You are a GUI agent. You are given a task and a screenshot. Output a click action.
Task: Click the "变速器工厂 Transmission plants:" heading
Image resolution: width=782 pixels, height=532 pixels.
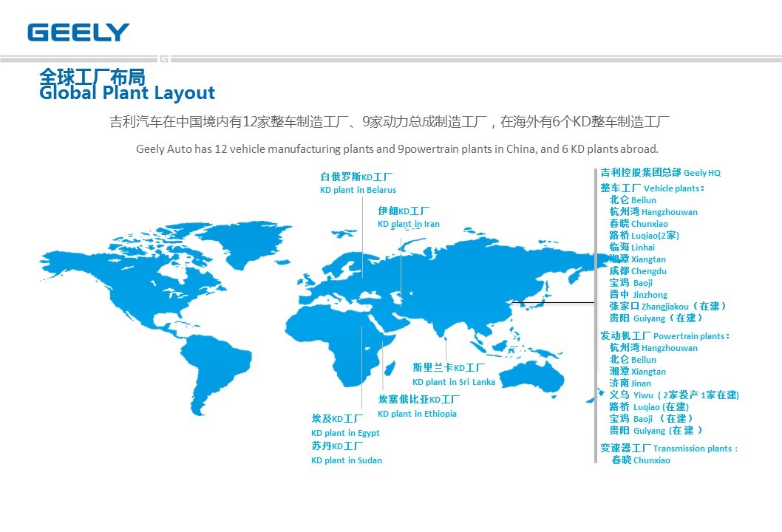(x=669, y=449)
